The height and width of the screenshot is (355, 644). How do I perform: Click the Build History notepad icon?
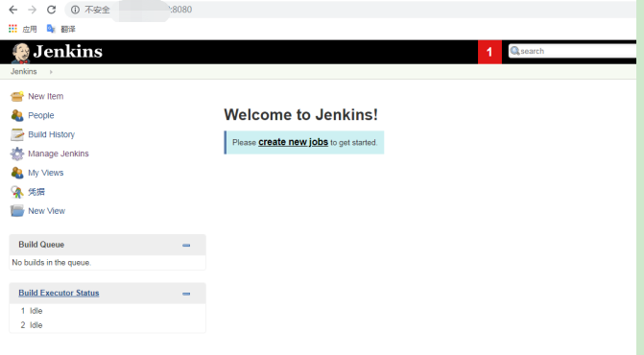[17, 134]
